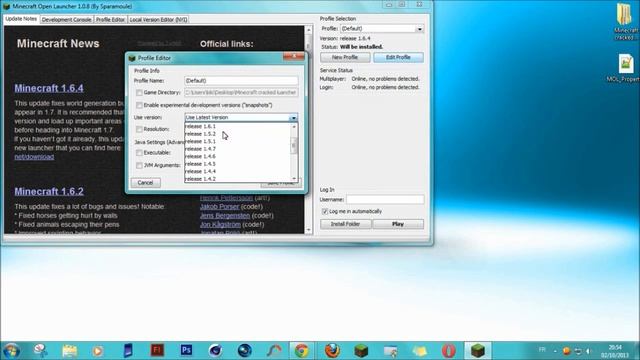Click the FR language indicator
640x360 pixels.
[x=542, y=350]
